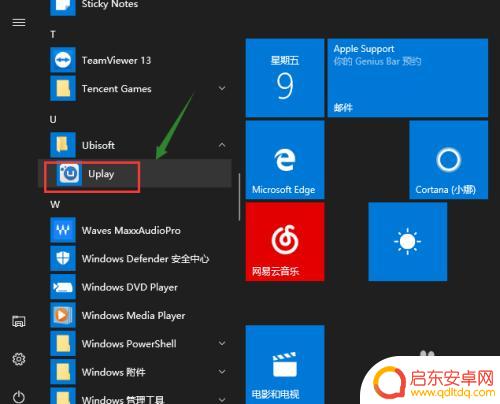Image resolution: width=500 pixels, height=404 pixels.
Task: Jump to letter U section header
Action: click(x=53, y=119)
